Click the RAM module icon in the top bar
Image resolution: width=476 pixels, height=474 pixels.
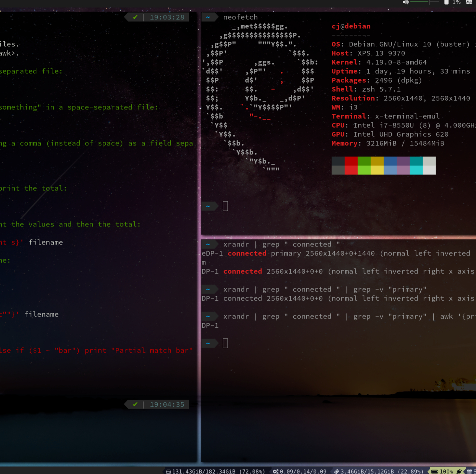[469, 2]
